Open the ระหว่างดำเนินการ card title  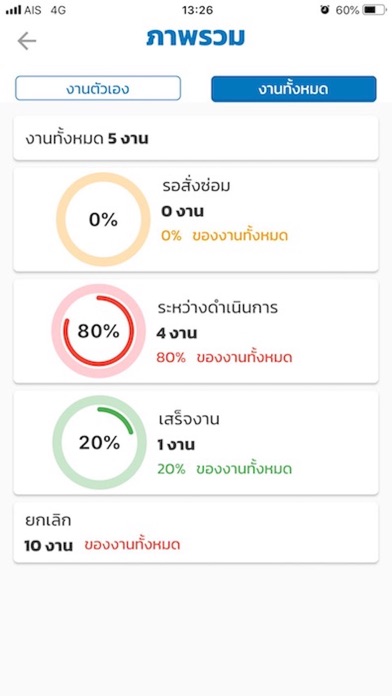point(218,308)
